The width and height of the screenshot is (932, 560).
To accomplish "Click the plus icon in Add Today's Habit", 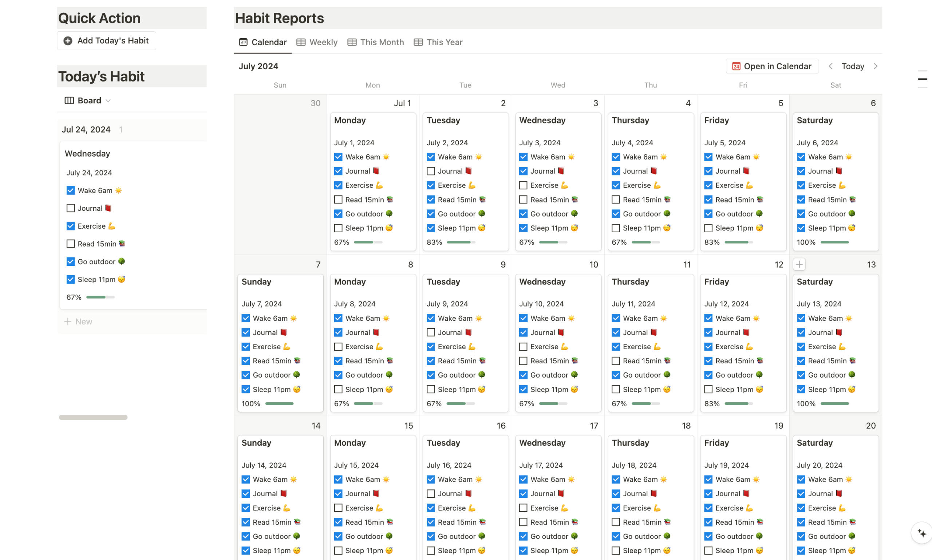I will coord(68,41).
